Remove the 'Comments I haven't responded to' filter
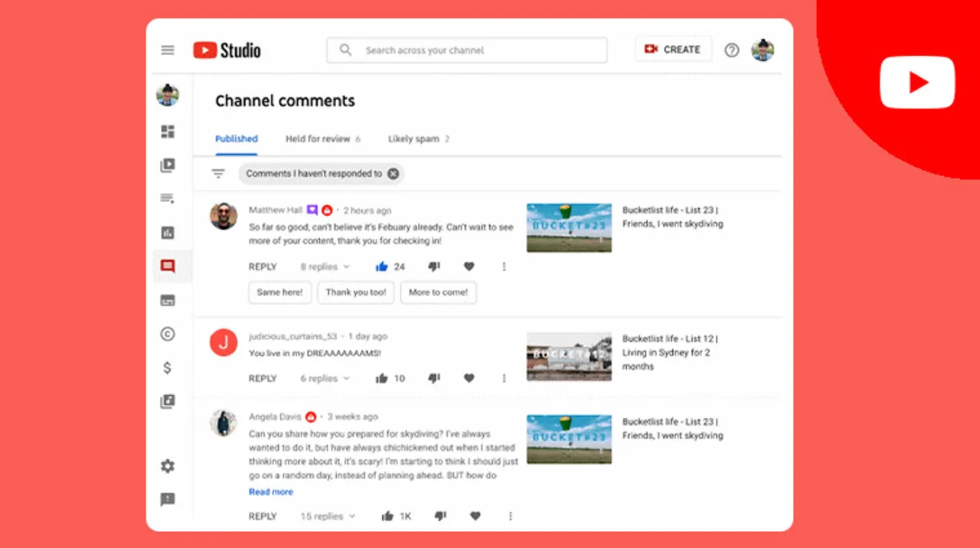980x548 pixels. (393, 174)
